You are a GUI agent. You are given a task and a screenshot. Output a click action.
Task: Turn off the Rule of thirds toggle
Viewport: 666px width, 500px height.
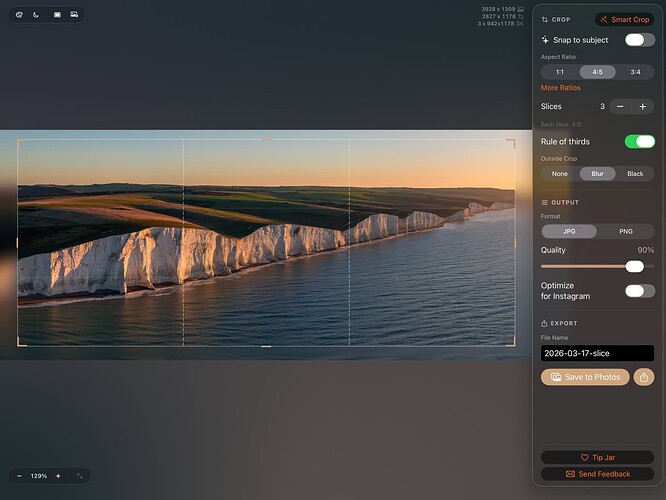(x=639, y=142)
